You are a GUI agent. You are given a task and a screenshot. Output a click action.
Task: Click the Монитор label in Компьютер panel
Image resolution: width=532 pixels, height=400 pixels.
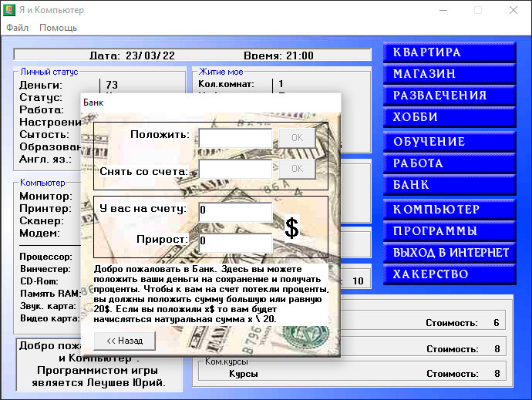45,196
